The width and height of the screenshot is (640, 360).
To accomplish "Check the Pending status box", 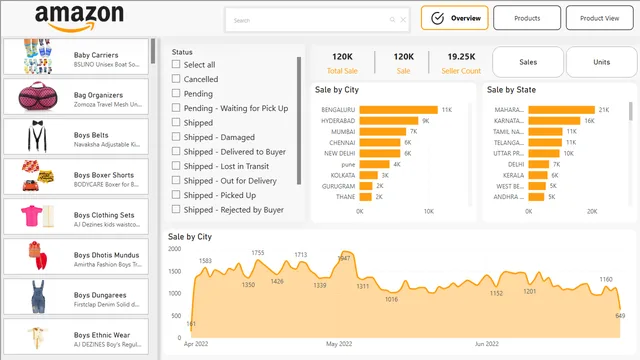I will coord(176,93).
